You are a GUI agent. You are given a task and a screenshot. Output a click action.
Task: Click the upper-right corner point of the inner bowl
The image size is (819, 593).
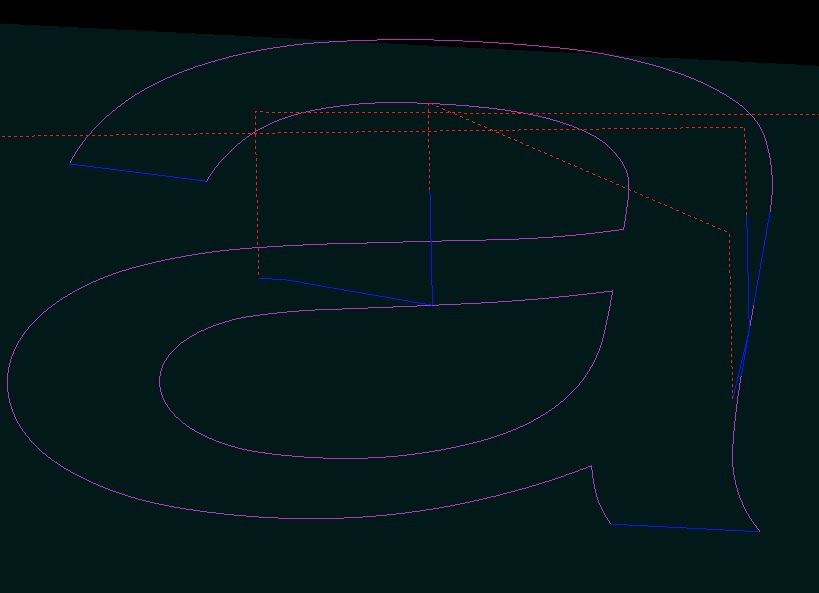coord(612,292)
